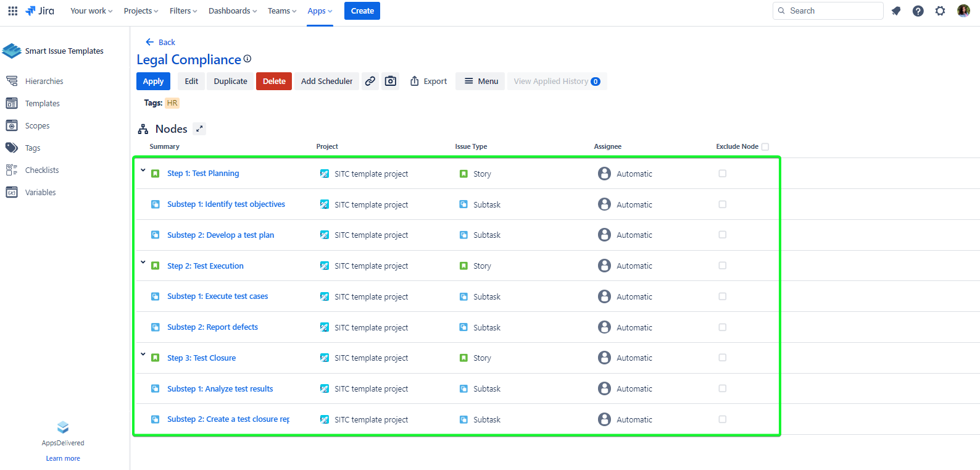Tick the Exclude Node header checkbox
This screenshot has height=470, width=980.
point(765,147)
